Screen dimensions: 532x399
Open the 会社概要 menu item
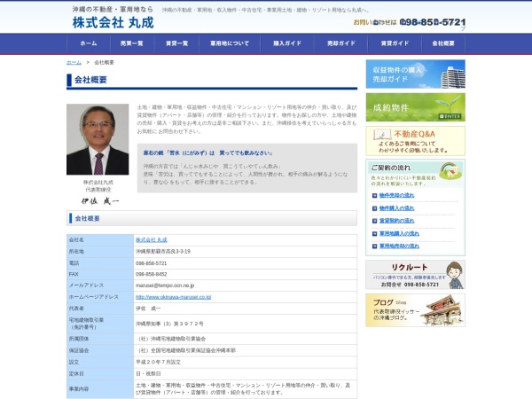click(x=443, y=43)
